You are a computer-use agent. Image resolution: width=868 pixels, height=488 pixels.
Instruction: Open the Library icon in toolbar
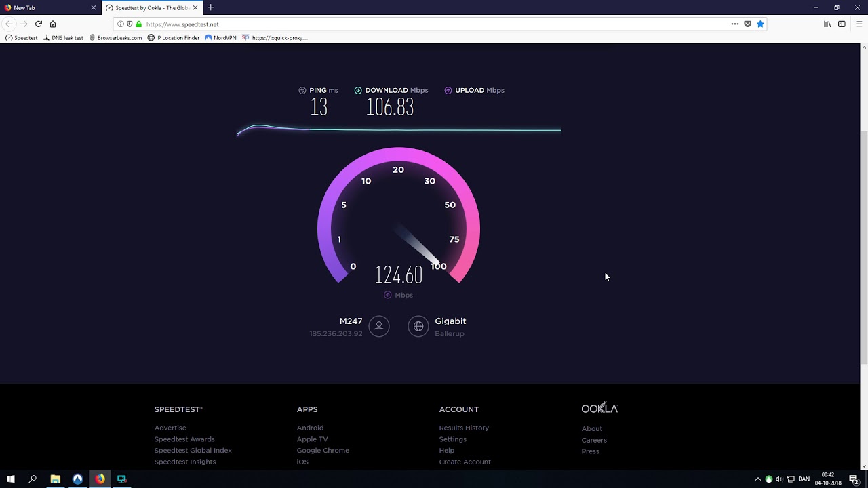click(x=827, y=24)
